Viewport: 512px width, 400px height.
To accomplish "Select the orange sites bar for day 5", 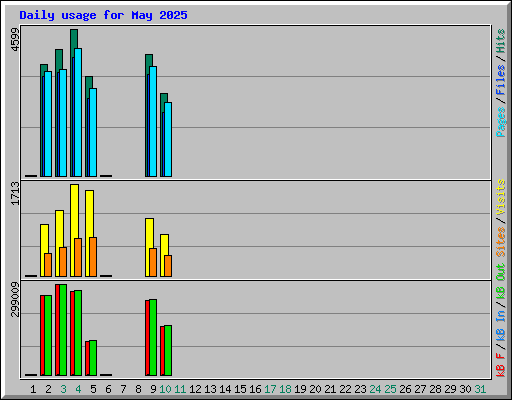I will click(x=93, y=257).
